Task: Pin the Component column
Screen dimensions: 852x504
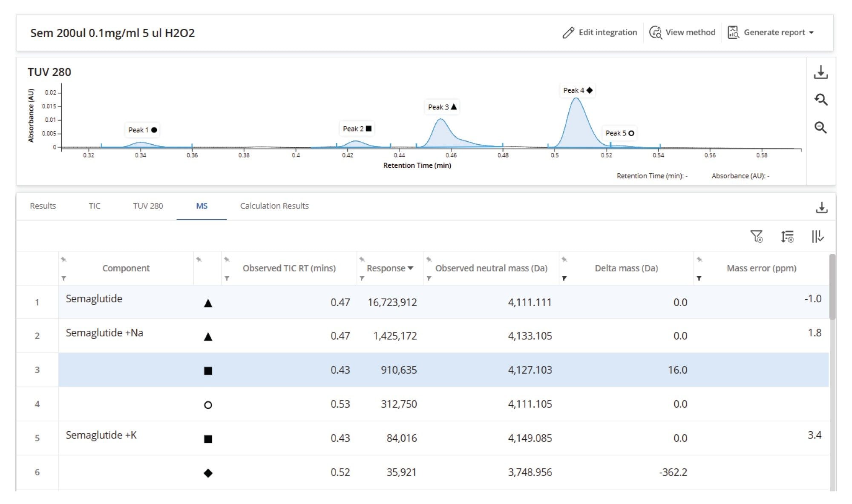Action: tap(63, 260)
